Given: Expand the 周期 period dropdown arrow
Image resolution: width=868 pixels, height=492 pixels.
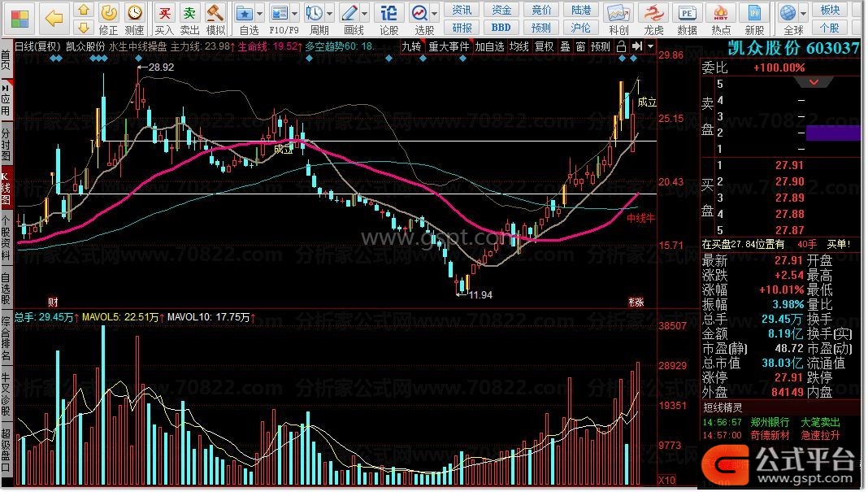Looking at the screenshot, I should (x=329, y=13).
